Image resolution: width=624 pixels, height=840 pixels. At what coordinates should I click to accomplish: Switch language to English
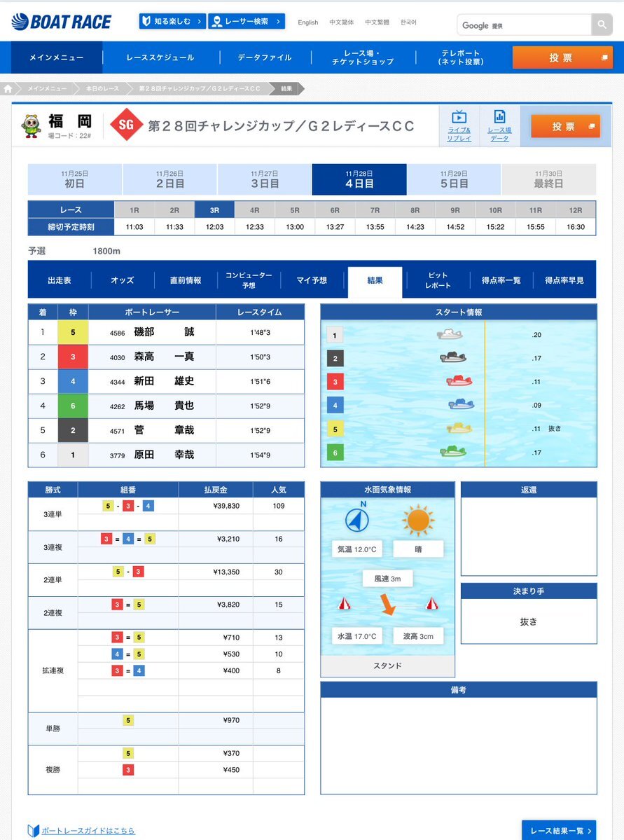pyautogui.click(x=308, y=22)
